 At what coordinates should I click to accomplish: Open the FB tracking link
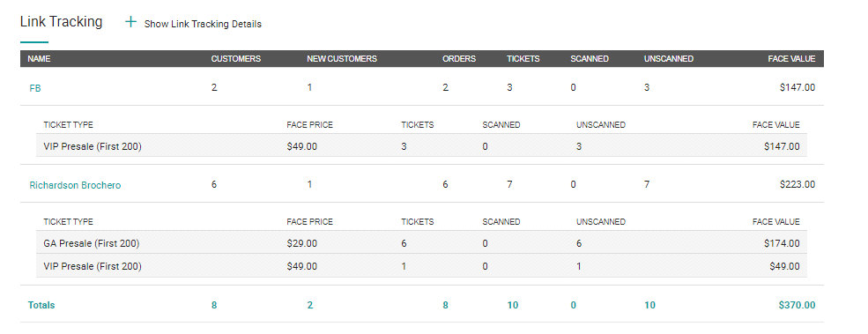pyautogui.click(x=35, y=88)
